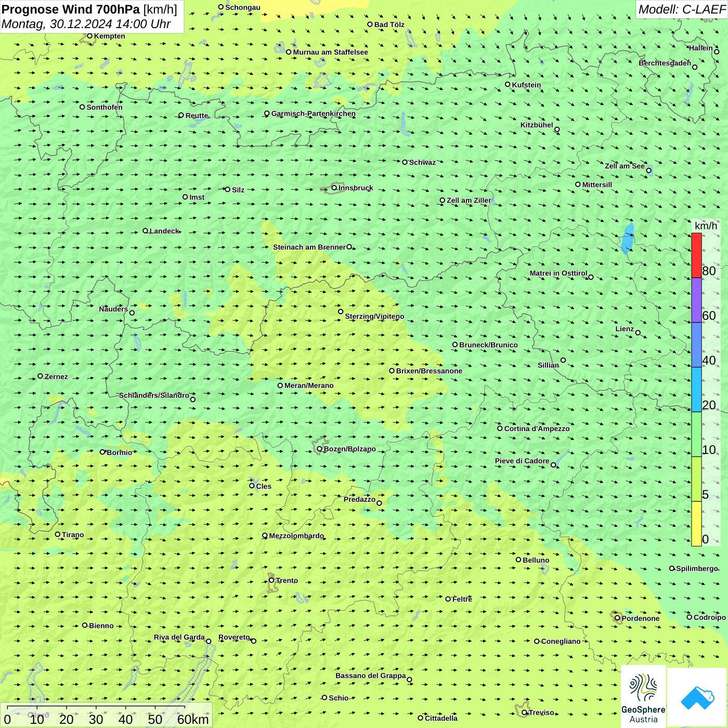Screen dimensions: 728x728
Task: Click the Kitzbühel label
Action: (537, 125)
